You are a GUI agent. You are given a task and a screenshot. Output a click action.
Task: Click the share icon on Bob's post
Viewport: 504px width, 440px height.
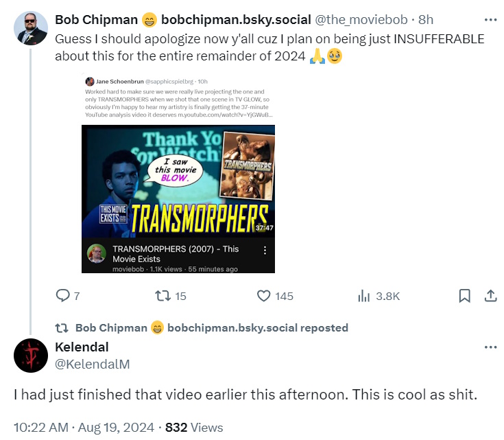tap(490, 296)
